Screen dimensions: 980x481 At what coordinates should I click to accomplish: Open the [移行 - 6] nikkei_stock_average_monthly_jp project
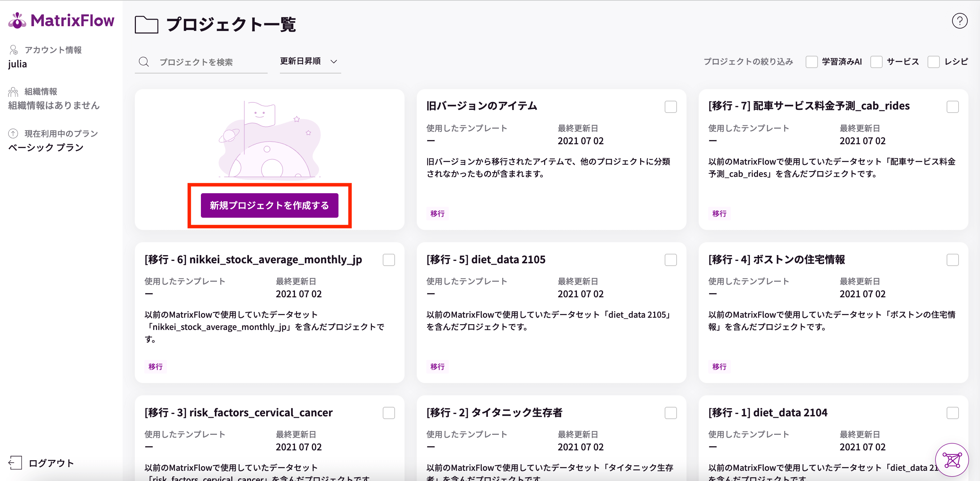click(x=253, y=260)
